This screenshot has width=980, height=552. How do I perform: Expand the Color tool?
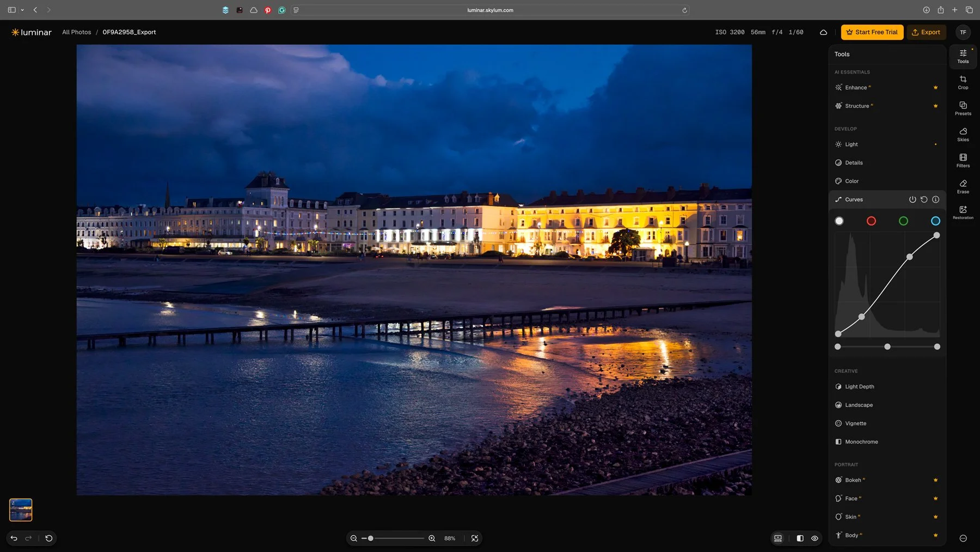887,181
